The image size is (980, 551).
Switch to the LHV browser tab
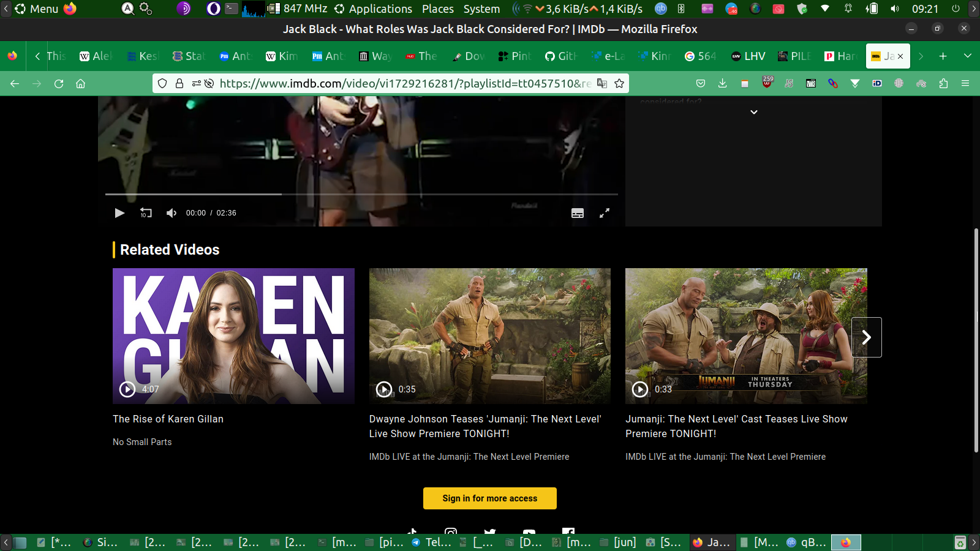pos(748,56)
